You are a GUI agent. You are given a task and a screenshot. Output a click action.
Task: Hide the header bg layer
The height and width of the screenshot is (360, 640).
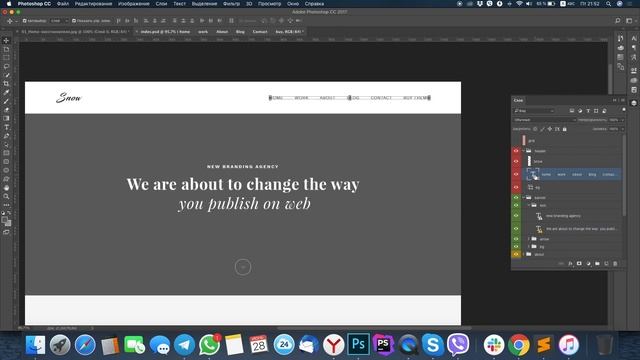point(516,187)
